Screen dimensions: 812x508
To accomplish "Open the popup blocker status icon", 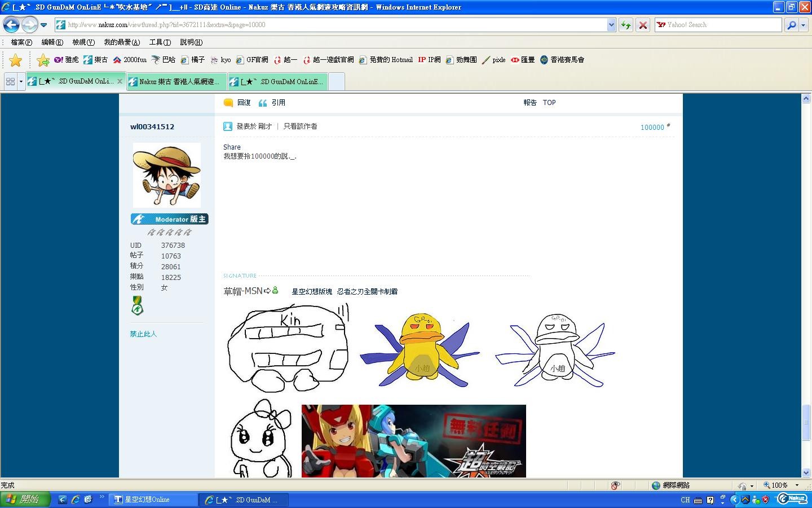I will tap(616, 485).
